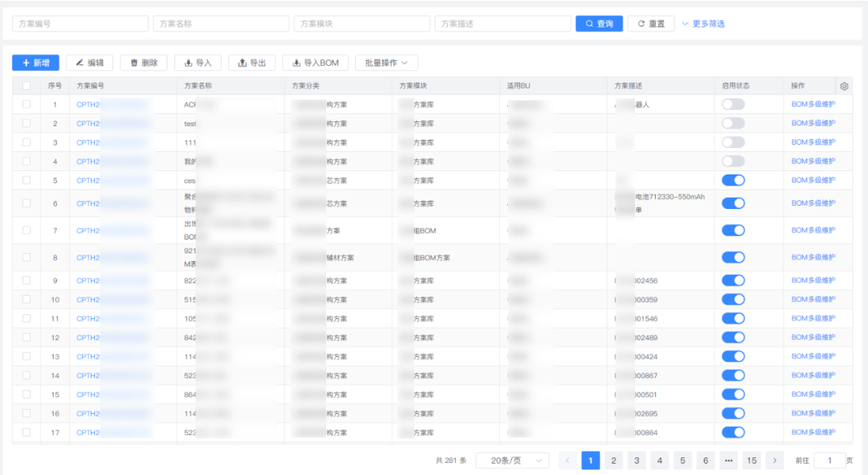Open BOM多级维护 for row 3
The width and height of the screenshot is (868, 475).
pyautogui.click(x=813, y=142)
